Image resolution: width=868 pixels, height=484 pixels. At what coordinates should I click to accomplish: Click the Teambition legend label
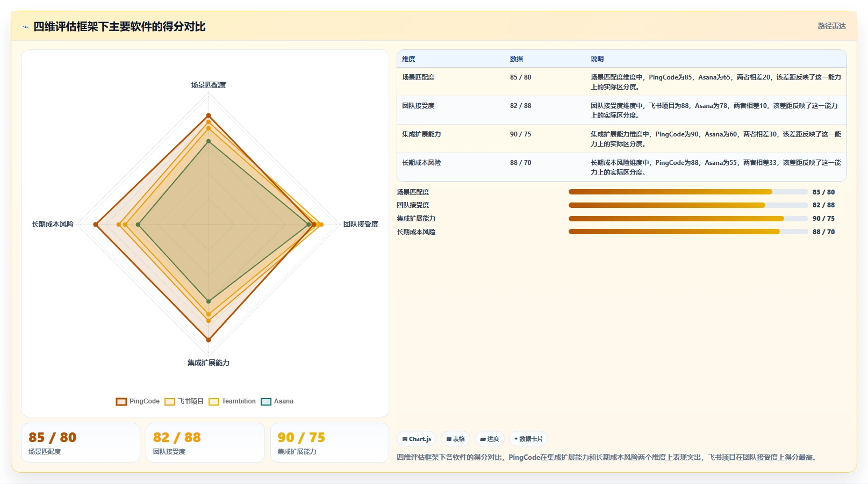(239, 401)
